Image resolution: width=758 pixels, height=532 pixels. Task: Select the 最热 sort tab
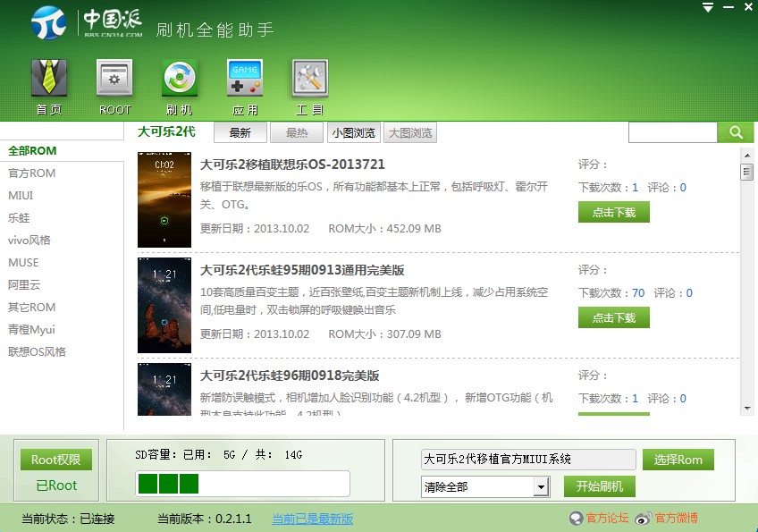297,133
